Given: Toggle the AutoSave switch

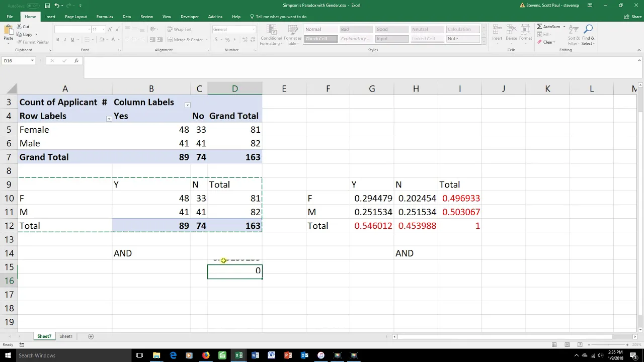Looking at the screenshot, I should point(33,6).
